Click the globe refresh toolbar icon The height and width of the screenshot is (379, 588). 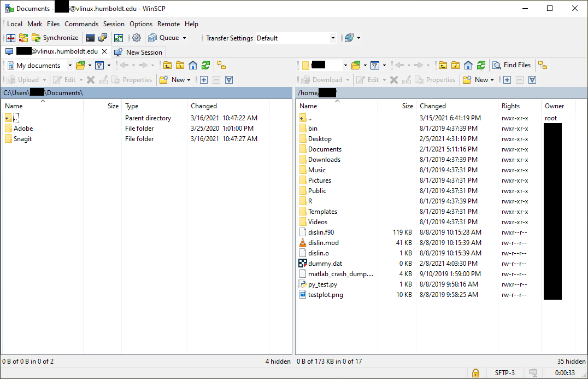point(349,38)
